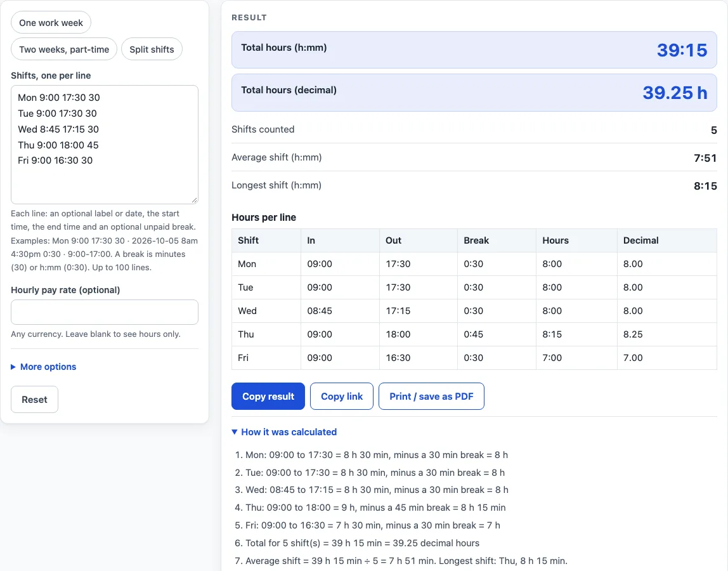Click the Total for 5 shift(s) line
The width and height of the screenshot is (728, 571).
(x=363, y=543)
